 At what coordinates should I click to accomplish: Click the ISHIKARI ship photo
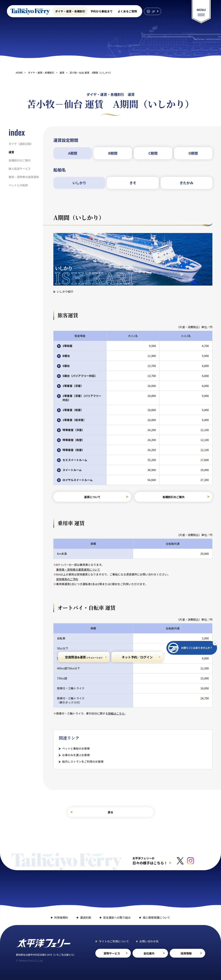tap(133, 259)
